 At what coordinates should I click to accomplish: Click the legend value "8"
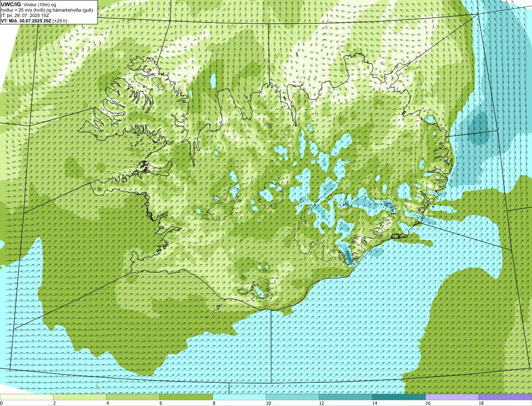(x=214, y=403)
